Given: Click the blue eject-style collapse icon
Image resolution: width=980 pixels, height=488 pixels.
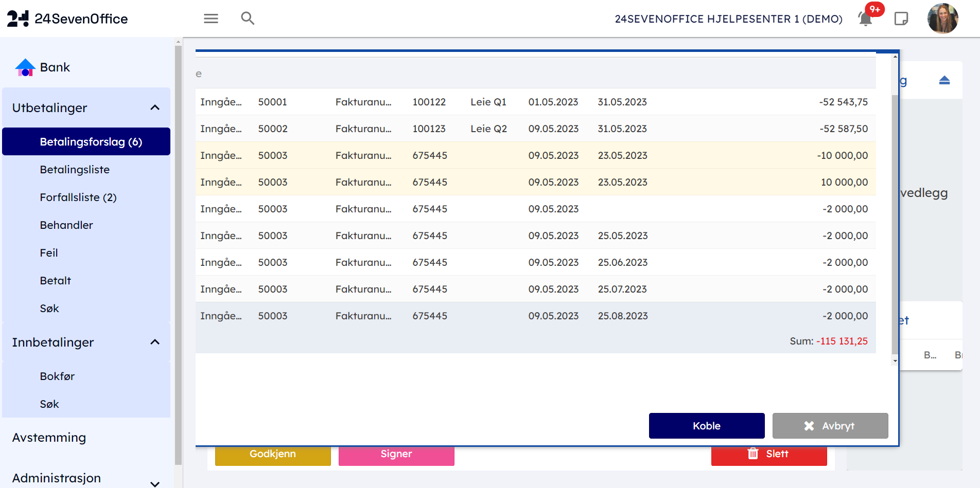Looking at the screenshot, I should [x=944, y=80].
